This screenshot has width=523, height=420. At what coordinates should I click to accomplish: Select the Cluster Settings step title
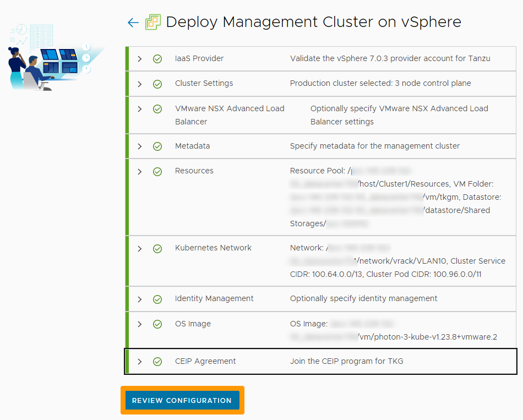(x=204, y=84)
